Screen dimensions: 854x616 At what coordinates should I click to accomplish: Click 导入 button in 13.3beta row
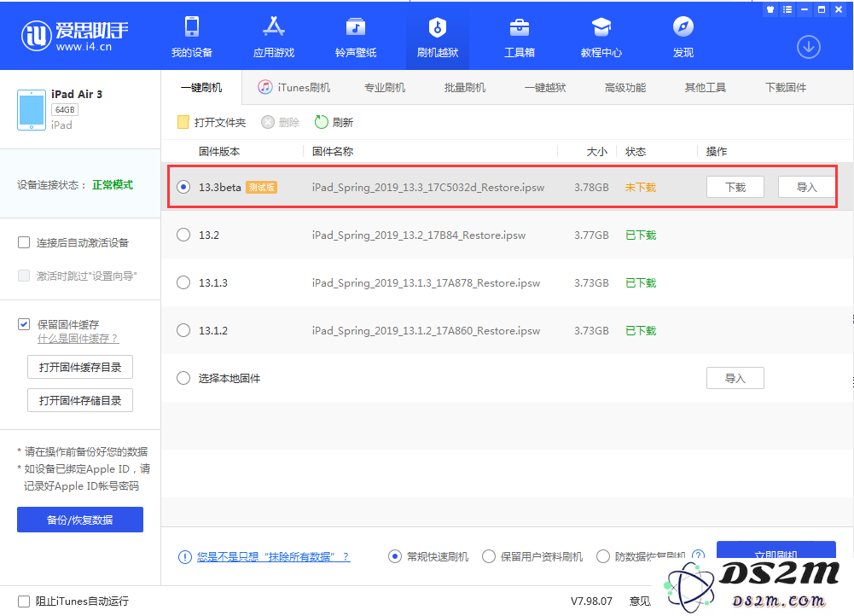point(806,187)
